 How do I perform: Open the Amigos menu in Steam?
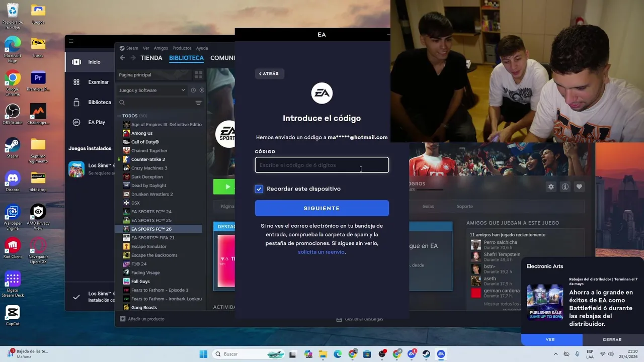tap(161, 48)
